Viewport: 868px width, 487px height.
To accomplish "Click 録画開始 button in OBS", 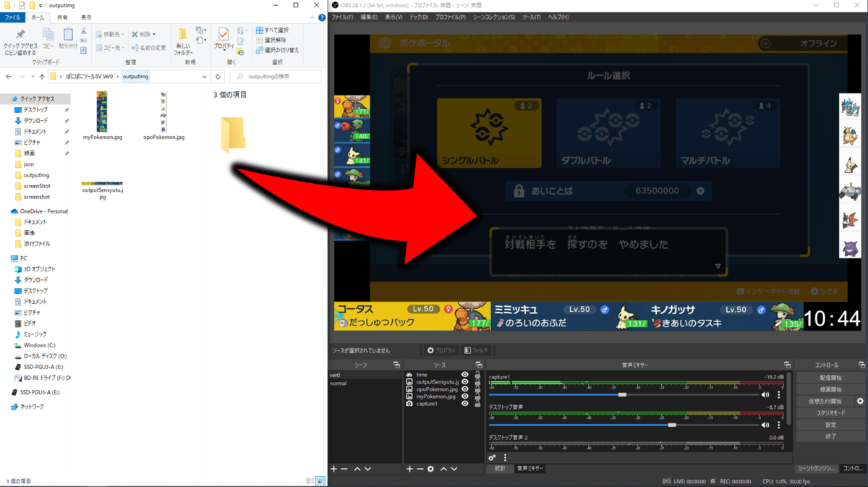I will click(x=830, y=389).
